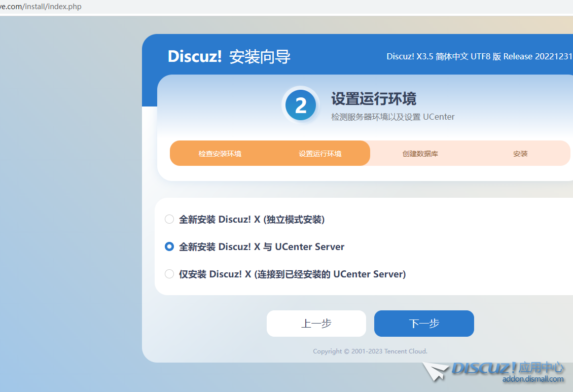Click the 设置运行环境 heading
Image resolution: width=573 pixels, height=392 pixels.
click(374, 98)
